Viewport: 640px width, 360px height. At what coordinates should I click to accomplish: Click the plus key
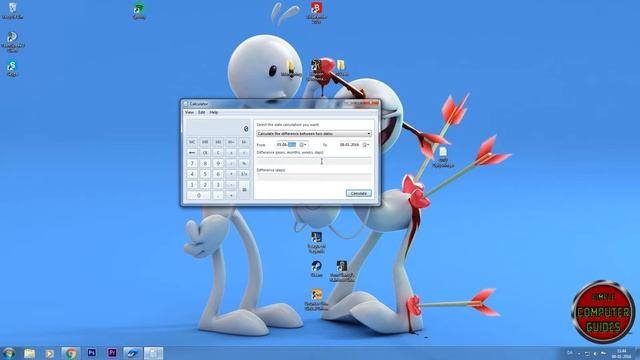pos(231,196)
